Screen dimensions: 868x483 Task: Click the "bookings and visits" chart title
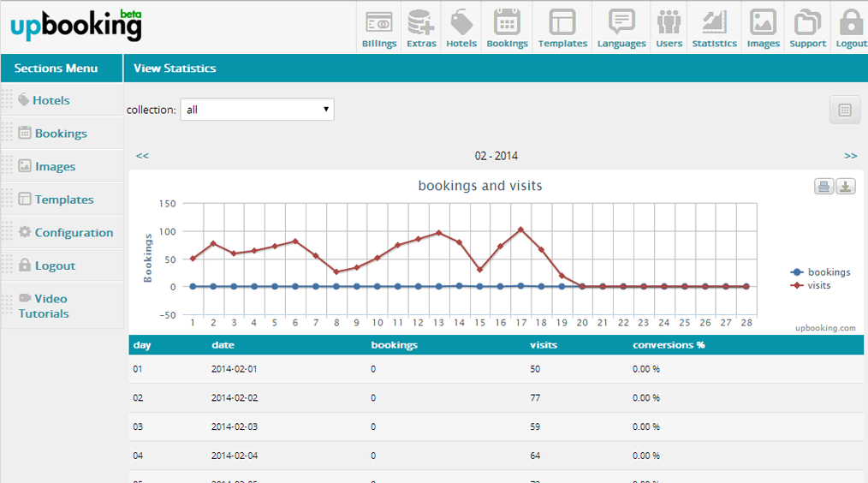pyautogui.click(x=480, y=186)
